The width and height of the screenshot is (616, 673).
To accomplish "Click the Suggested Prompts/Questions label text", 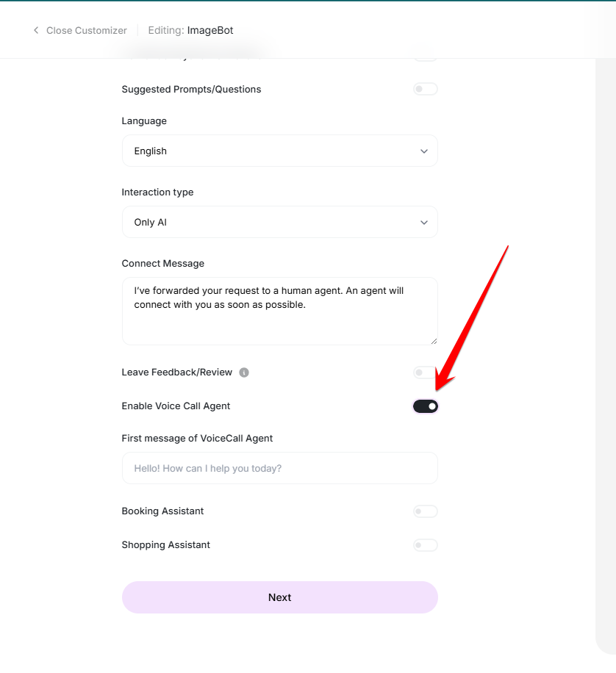I will pos(191,90).
